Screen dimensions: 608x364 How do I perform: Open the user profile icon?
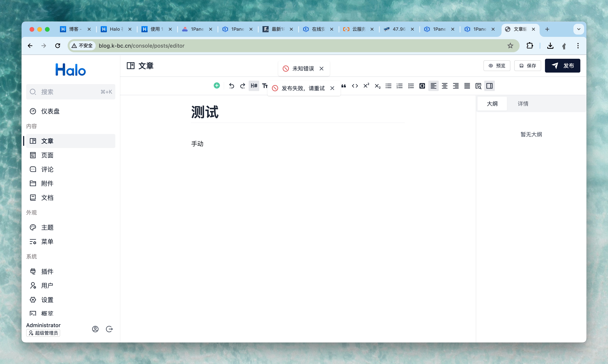coord(95,329)
